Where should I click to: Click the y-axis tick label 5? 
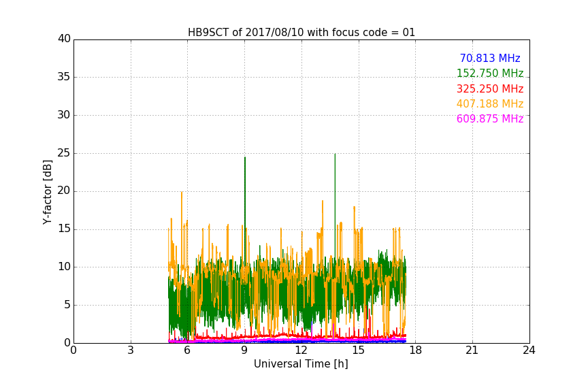click(67, 305)
